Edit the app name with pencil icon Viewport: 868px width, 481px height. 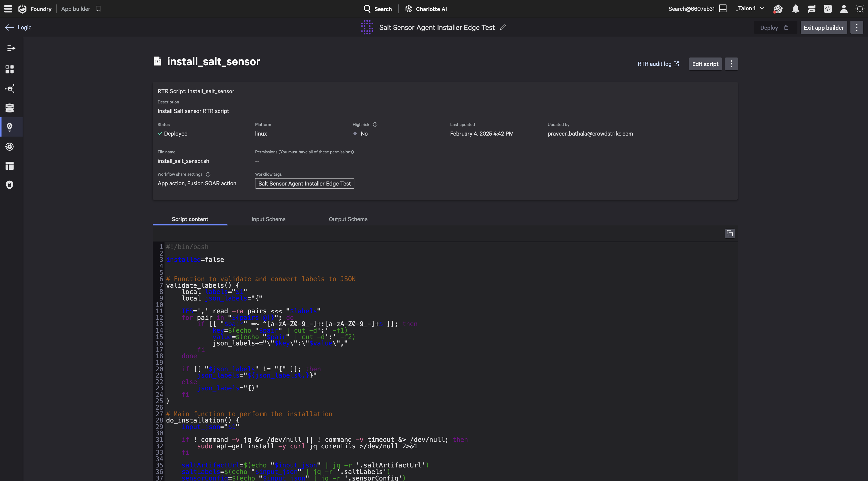[x=503, y=27]
